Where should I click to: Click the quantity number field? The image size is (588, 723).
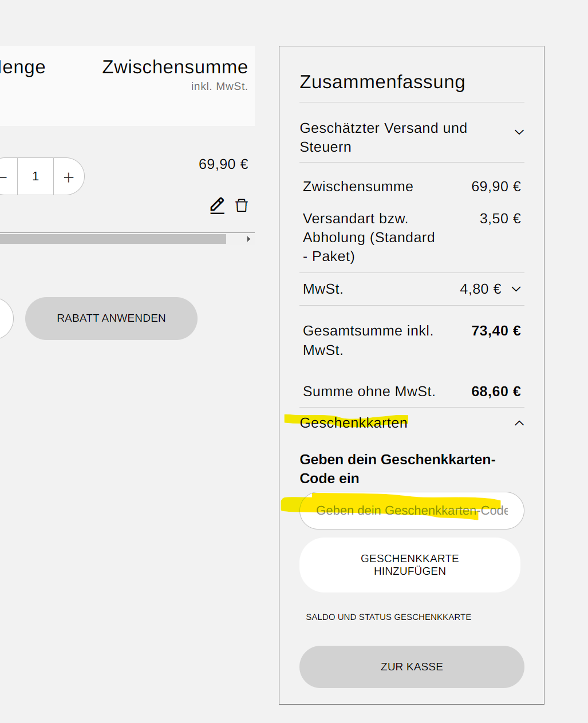click(x=35, y=177)
